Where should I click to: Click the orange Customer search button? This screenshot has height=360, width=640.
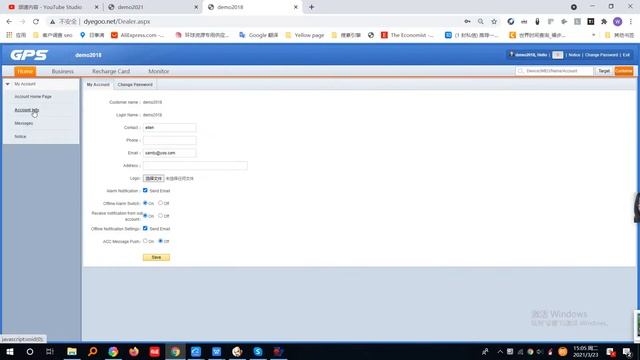[624, 71]
